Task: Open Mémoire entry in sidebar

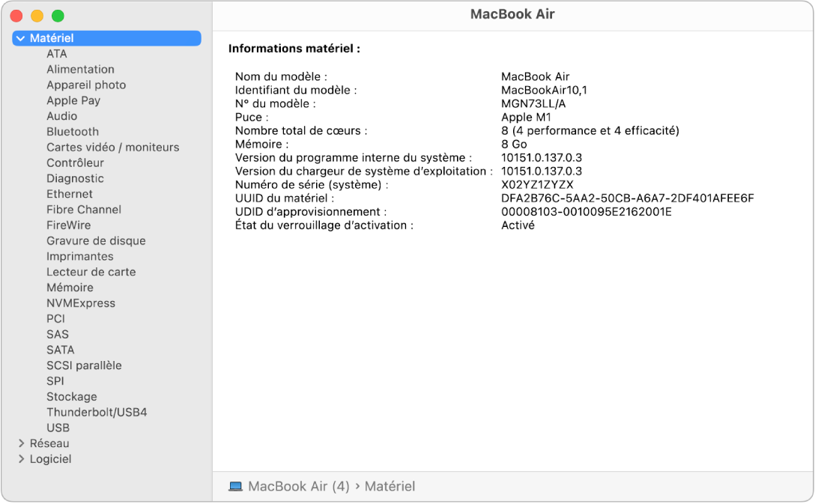Action: point(70,288)
